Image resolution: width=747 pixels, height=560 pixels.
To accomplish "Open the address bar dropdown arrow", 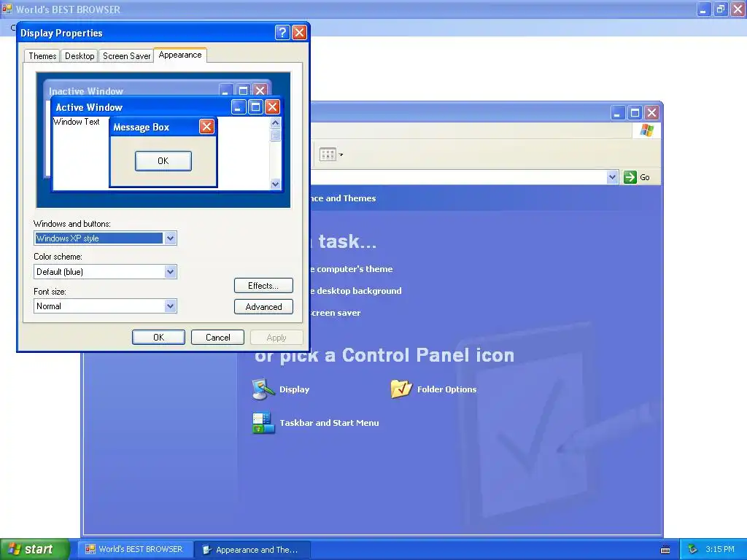I will [612, 177].
